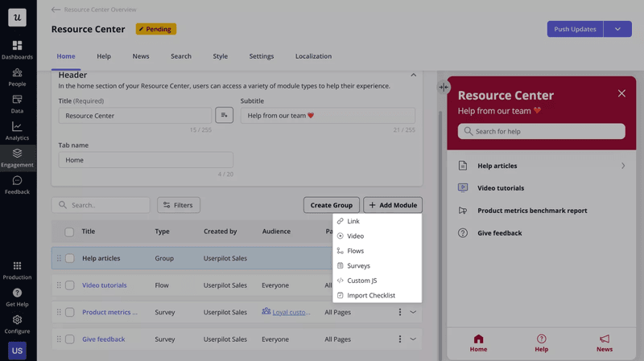644x361 pixels.
Task: Collapse the Header section chevron
Action: point(414,75)
